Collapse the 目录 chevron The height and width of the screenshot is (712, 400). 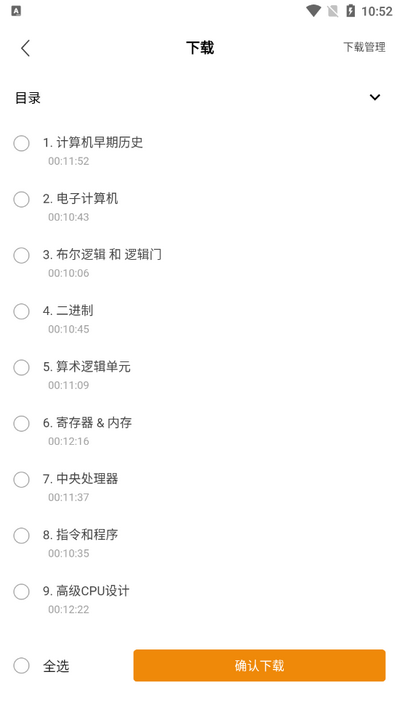point(375,97)
